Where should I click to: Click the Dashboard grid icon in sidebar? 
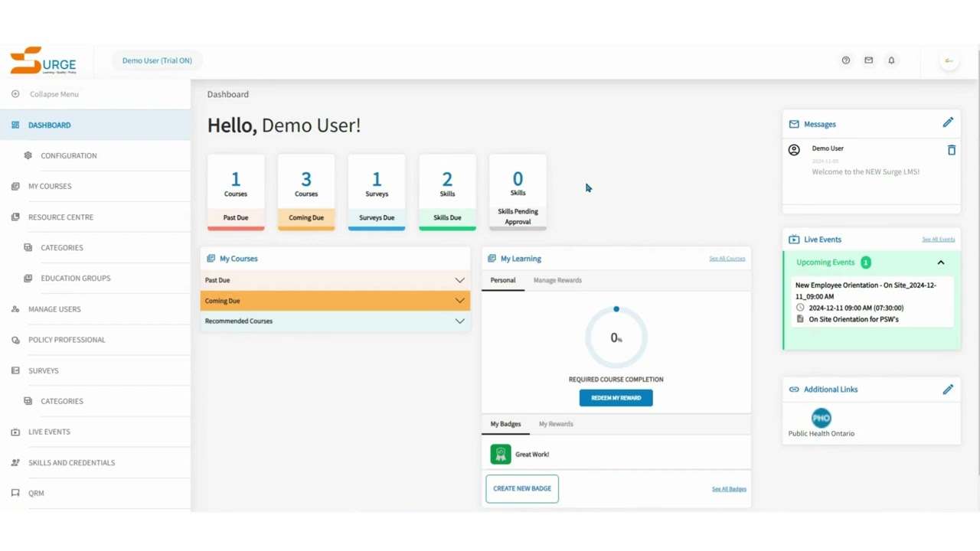[15, 125]
